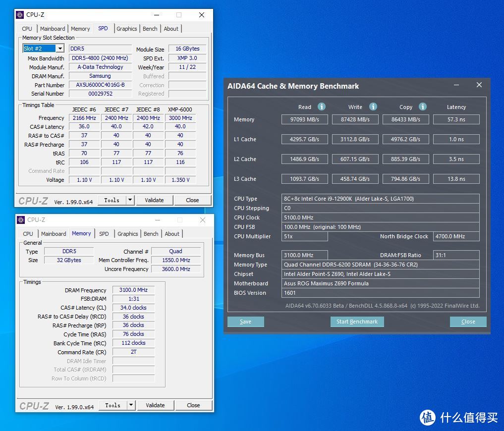Click Validate in the top CPU-Z window
The image size is (504, 431).
154,200
